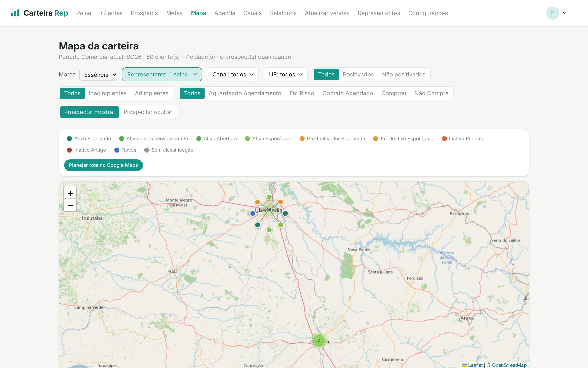Viewport: 588px width, 368px height.
Task: Open the user avatar E
Action: (553, 13)
